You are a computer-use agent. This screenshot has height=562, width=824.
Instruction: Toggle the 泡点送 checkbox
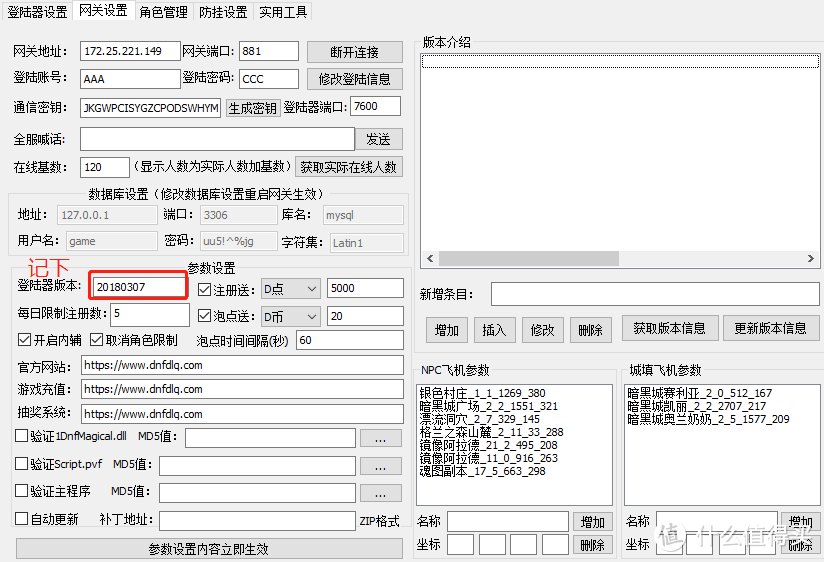tap(204, 315)
